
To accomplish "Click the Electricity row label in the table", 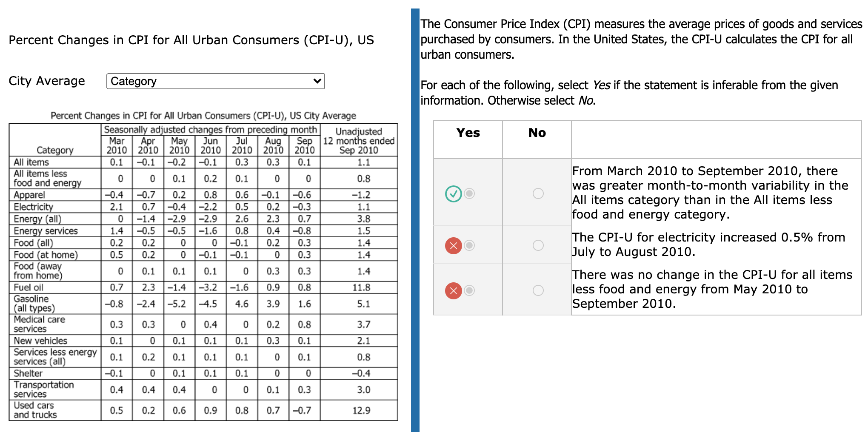I will point(34,207).
